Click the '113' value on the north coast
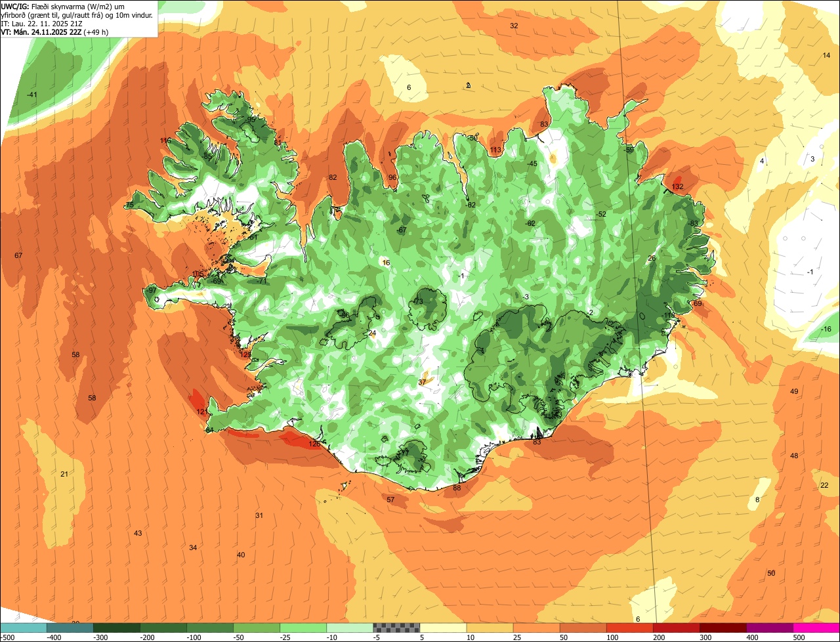This screenshot has width=840, height=642. pos(495,150)
